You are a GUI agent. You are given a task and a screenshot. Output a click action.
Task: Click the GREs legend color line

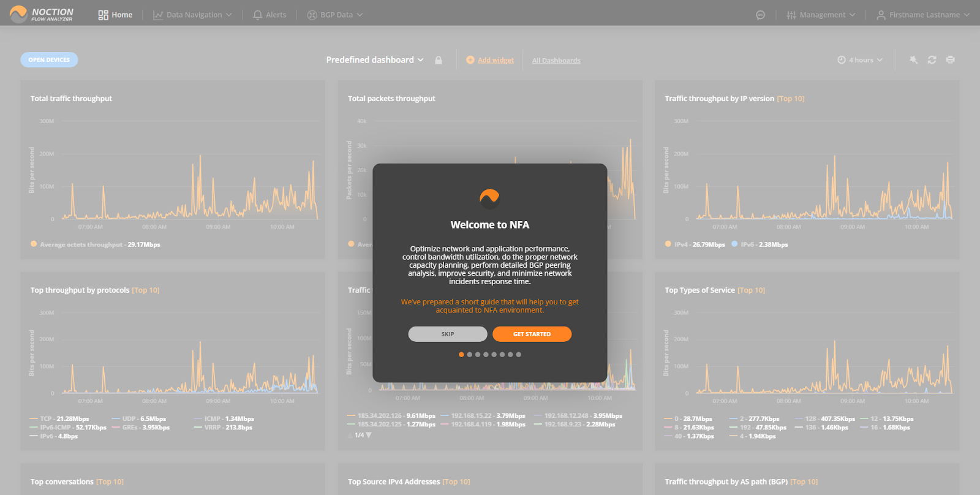point(116,428)
